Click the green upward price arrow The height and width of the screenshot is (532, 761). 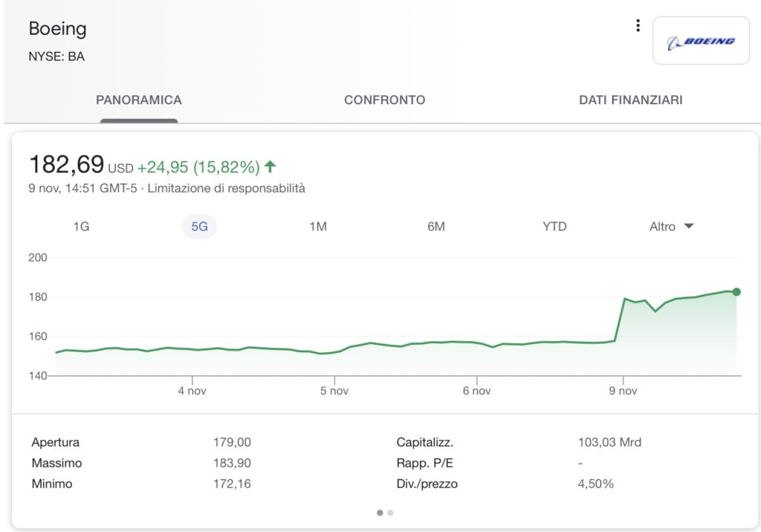pos(271,167)
